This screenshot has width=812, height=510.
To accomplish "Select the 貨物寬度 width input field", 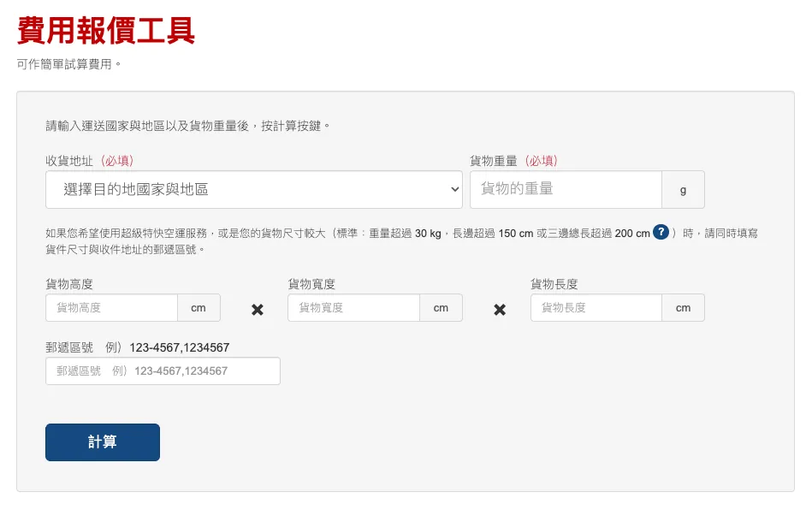I will 353,308.
